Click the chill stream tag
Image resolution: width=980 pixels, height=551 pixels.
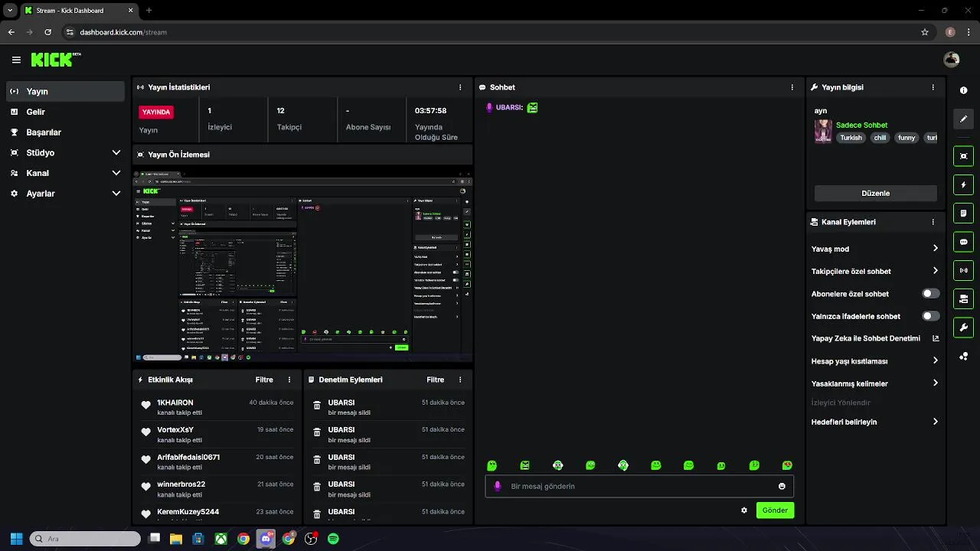[880, 138]
